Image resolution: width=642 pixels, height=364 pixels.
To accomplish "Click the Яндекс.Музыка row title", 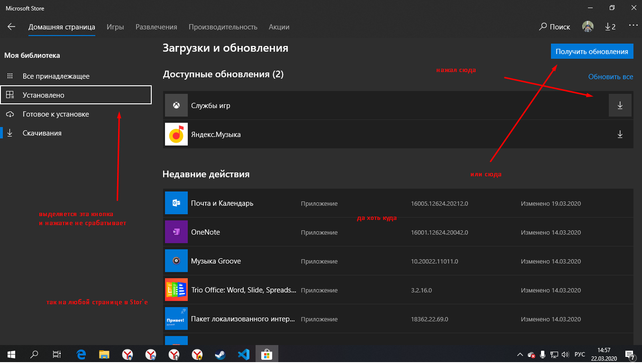I will 216,135.
